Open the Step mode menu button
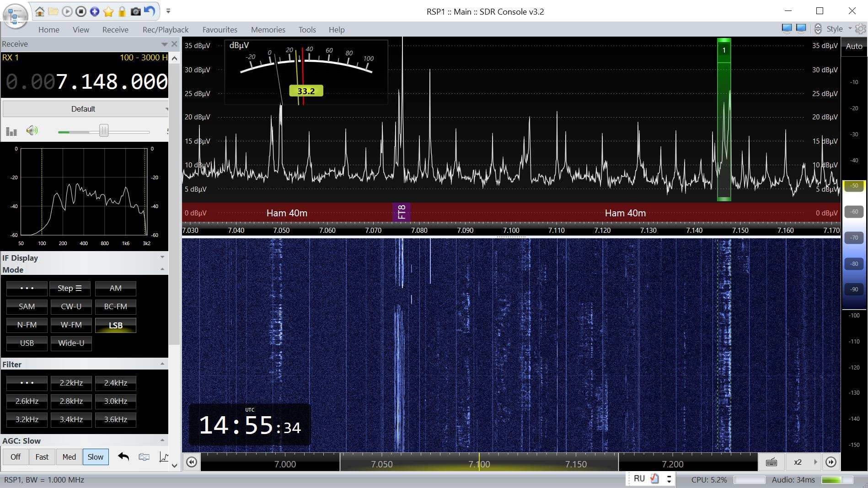Image resolution: width=868 pixels, height=488 pixels. coord(70,288)
